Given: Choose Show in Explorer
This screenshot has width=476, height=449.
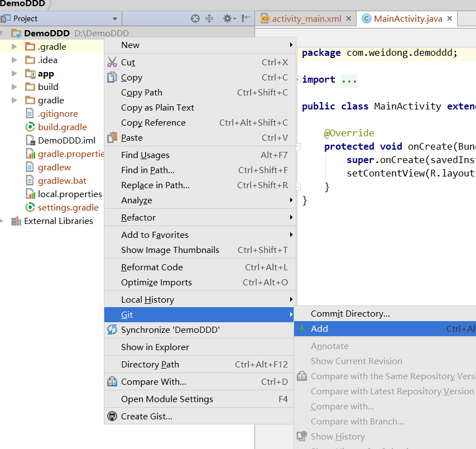Looking at the screenshot, I should tap(199, 347).
